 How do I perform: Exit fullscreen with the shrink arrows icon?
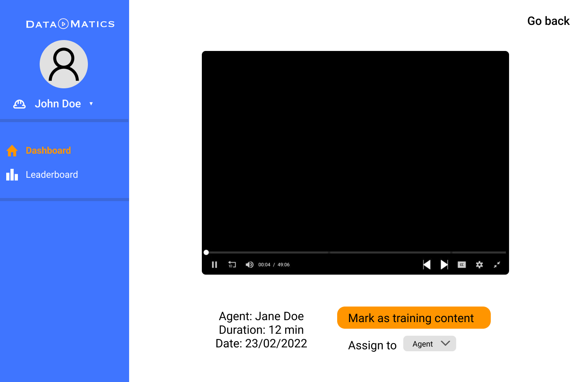[497, 265]
